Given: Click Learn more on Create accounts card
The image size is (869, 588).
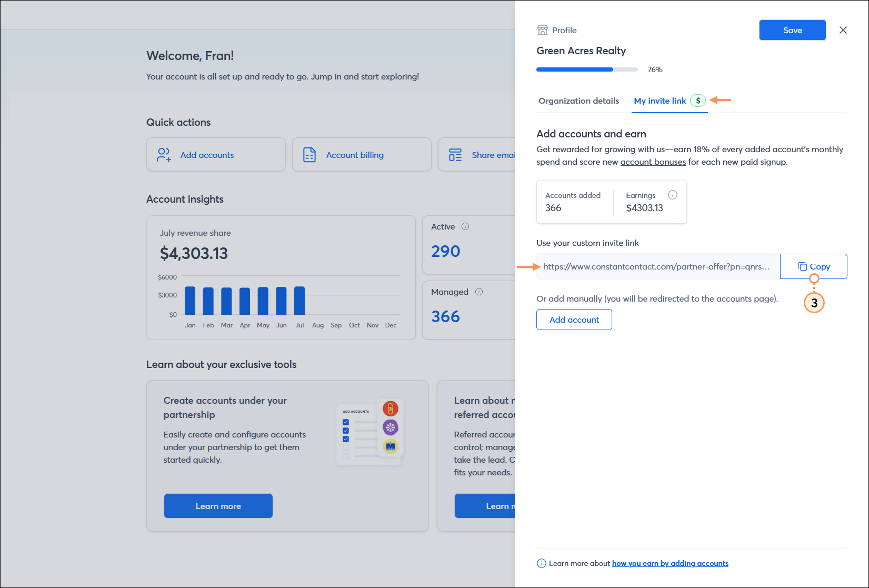Looking at the screenshot, I should [x=218, y=506].
